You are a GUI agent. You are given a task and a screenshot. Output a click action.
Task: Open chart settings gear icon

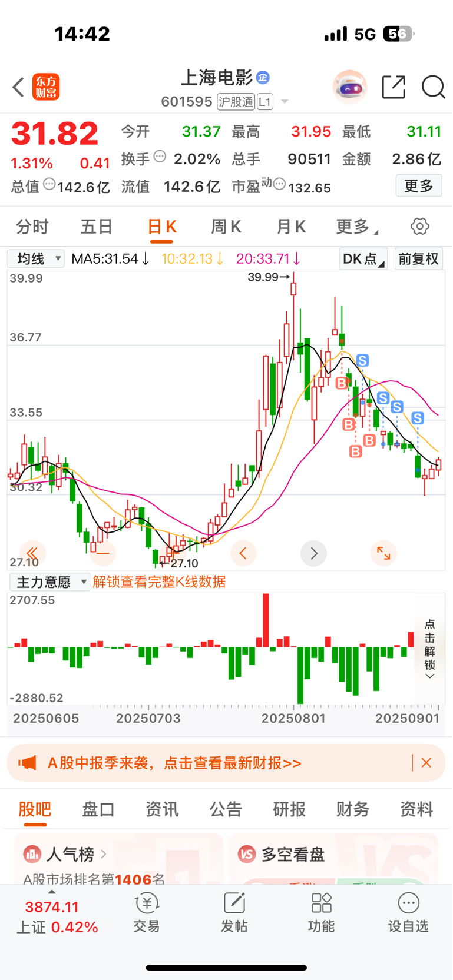419,227
